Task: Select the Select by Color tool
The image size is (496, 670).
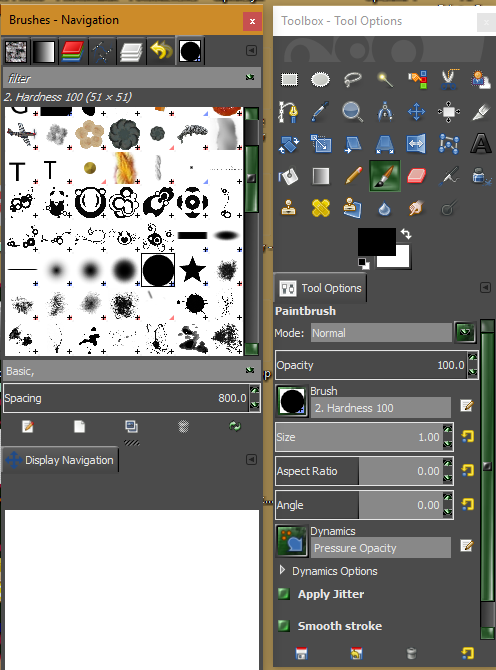Action: 417,79
